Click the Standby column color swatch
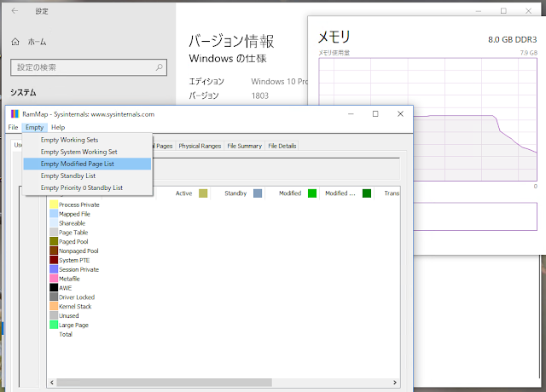Viewport: 546px width, 392px height. (x=258, y=193)
